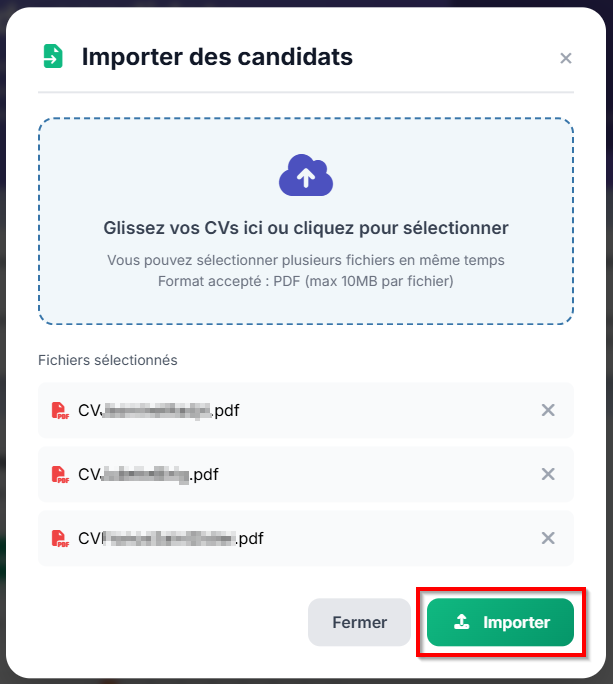Click the upload arrow icon inside Importer button
Viewport: 613px width, 684px height.
coord(461,622)
